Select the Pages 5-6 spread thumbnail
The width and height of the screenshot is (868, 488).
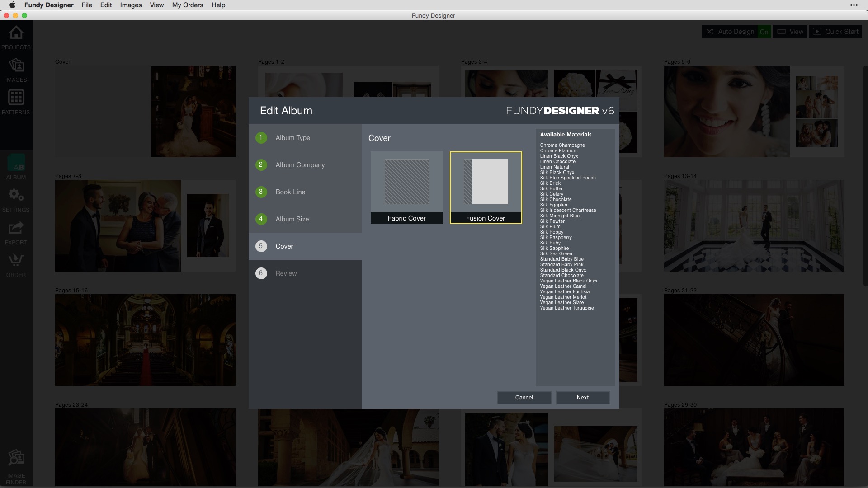[754, 111]
